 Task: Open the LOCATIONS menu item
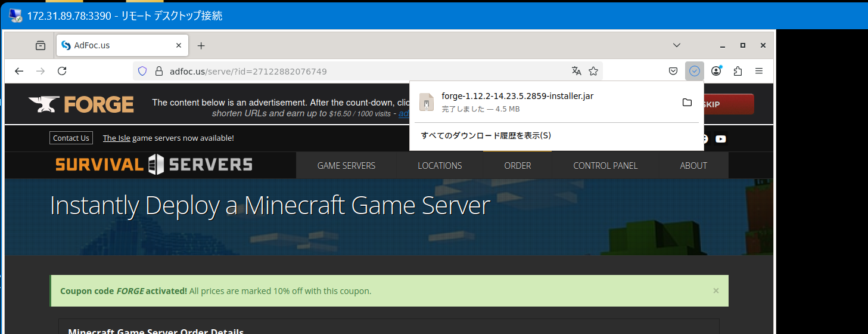tap(440, 165)
